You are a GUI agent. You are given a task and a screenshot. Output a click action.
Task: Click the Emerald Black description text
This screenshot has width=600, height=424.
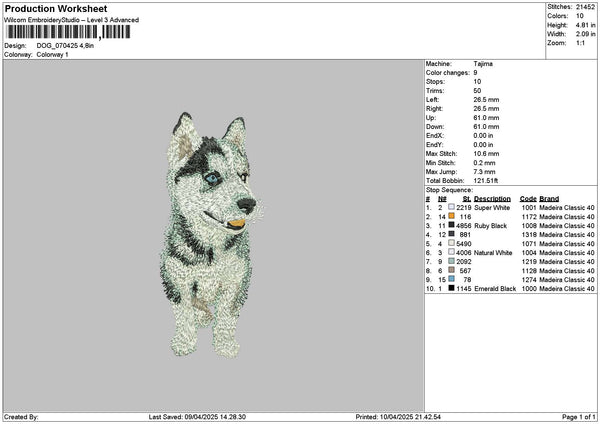pos(495,289)
